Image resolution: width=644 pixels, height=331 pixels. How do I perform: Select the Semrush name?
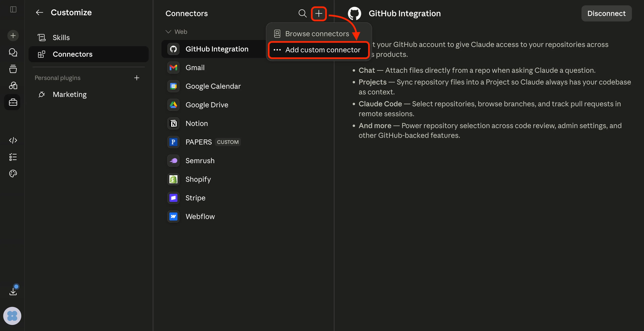click(200, 161)
